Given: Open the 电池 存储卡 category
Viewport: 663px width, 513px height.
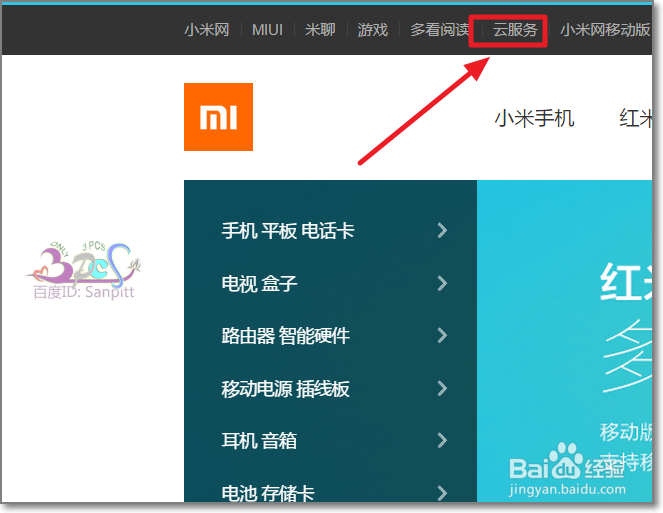Looking at the screenshot, I should pyautogui.click(x=268, y=493).
